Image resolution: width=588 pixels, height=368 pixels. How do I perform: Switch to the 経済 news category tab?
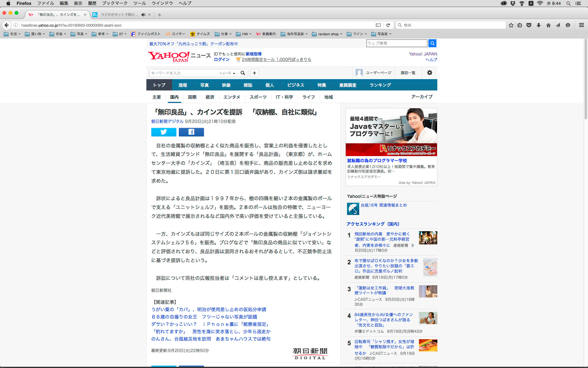pos(210,97)
